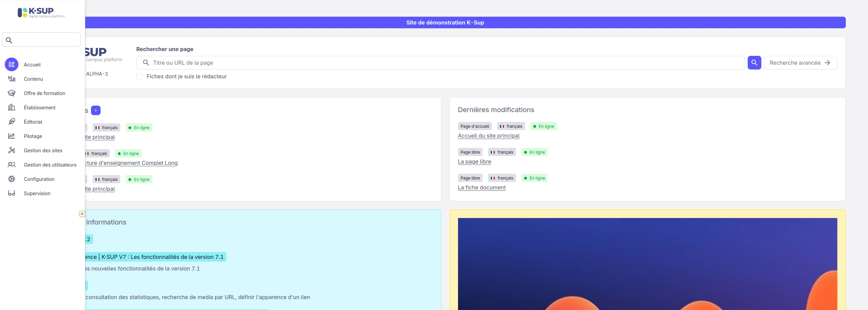This screenshot has width=868, height=310.
Task: Focus the 'Titre ou URL de la page' field
Action: point(443,63)
